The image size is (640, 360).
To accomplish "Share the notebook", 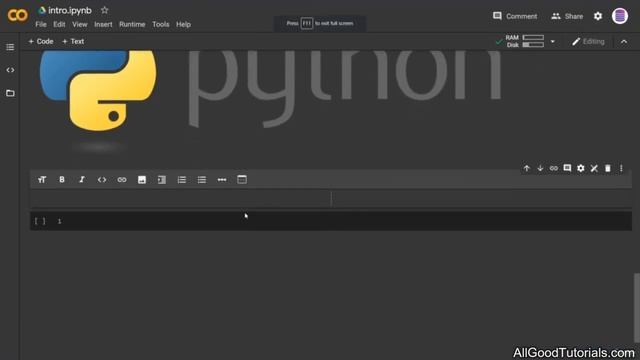I will 567,16.
